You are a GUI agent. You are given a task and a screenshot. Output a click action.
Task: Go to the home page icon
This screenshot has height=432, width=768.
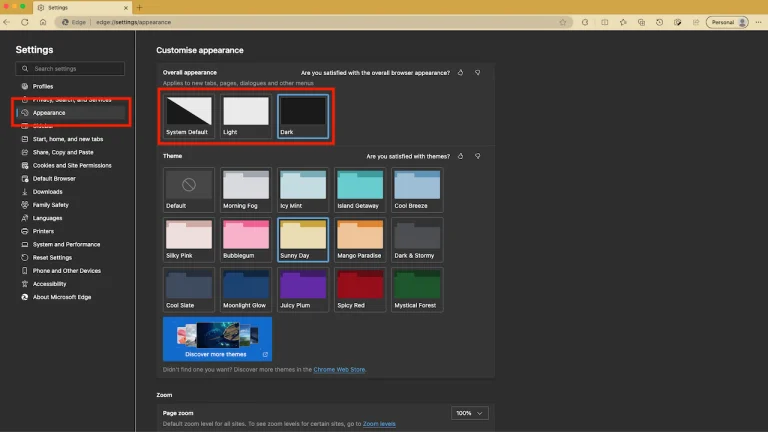[43, 22]
